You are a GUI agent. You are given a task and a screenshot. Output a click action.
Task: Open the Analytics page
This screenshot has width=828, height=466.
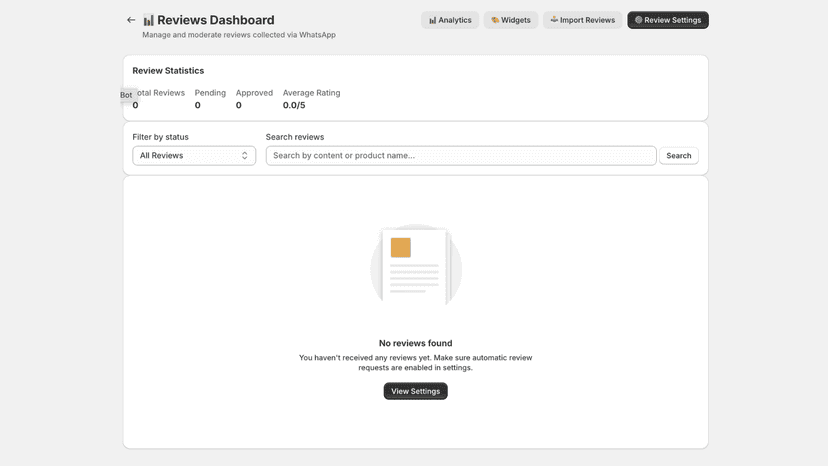pos(450,20)
